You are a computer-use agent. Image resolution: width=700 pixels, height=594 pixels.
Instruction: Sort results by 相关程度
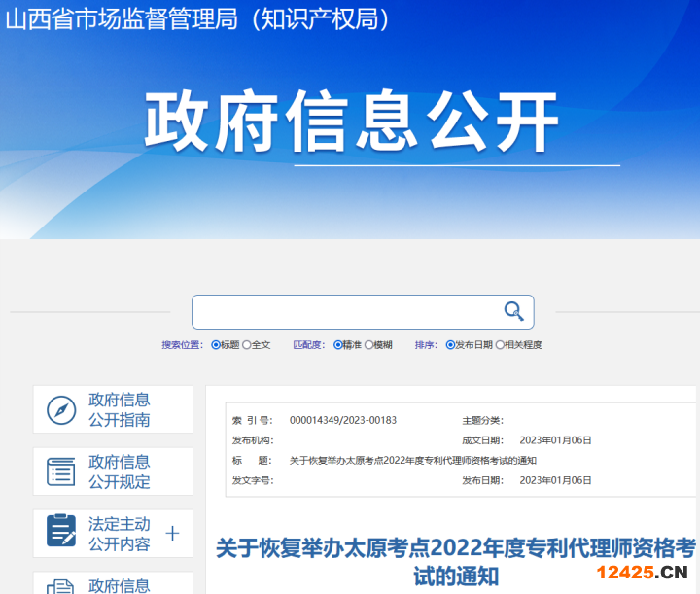point(500,345)
